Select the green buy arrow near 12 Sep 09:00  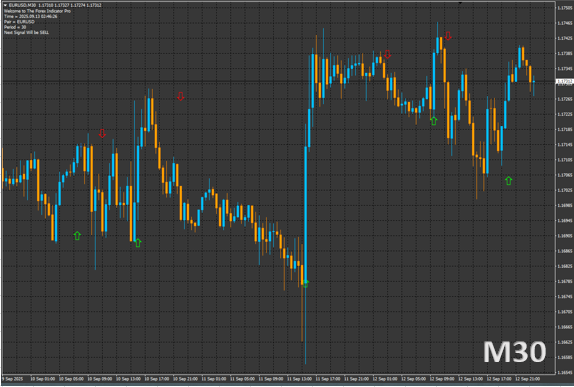point(434,120)
